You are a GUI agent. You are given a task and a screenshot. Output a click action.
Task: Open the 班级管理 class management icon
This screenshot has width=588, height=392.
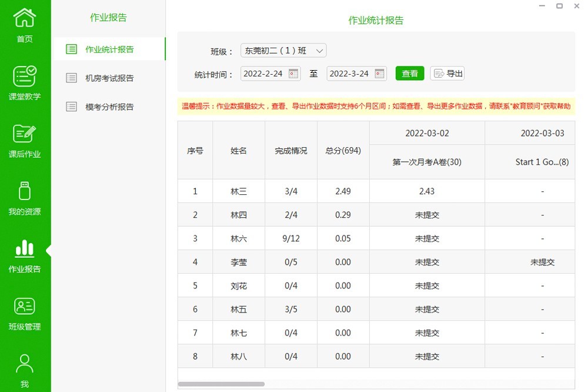[24, 306]
